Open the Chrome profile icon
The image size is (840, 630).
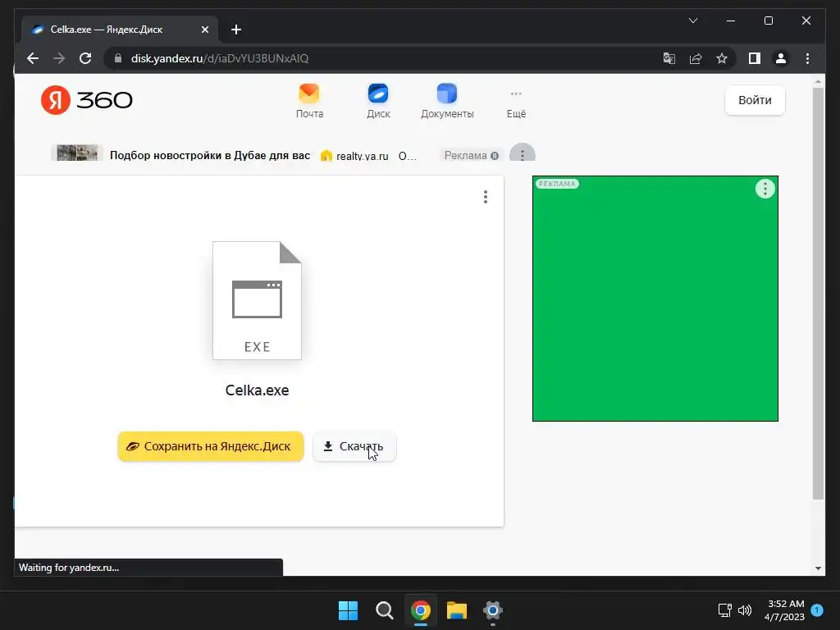coord(781,58)
